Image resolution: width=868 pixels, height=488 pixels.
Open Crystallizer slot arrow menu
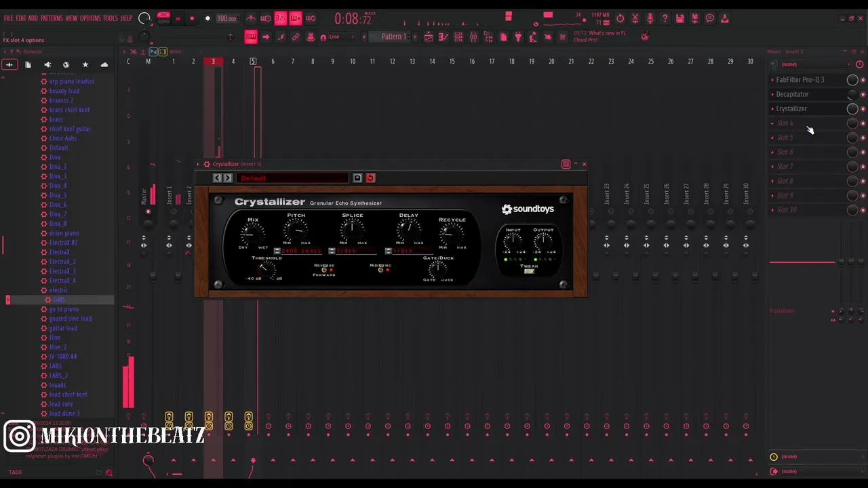pos(772,108)
